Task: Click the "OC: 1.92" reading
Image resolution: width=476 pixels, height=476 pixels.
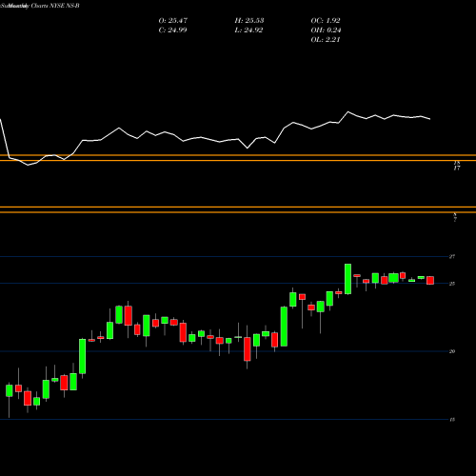Action: pos(326,21)
